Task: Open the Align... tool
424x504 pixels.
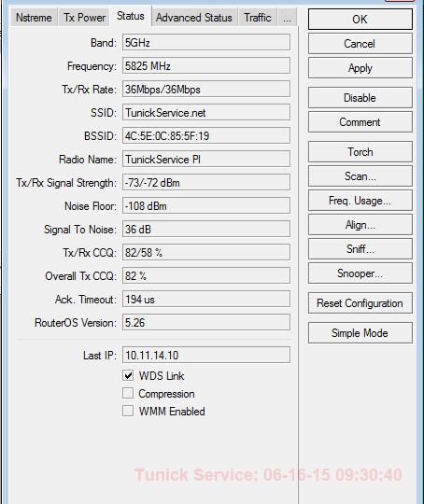Action: (x=360, y=225)
